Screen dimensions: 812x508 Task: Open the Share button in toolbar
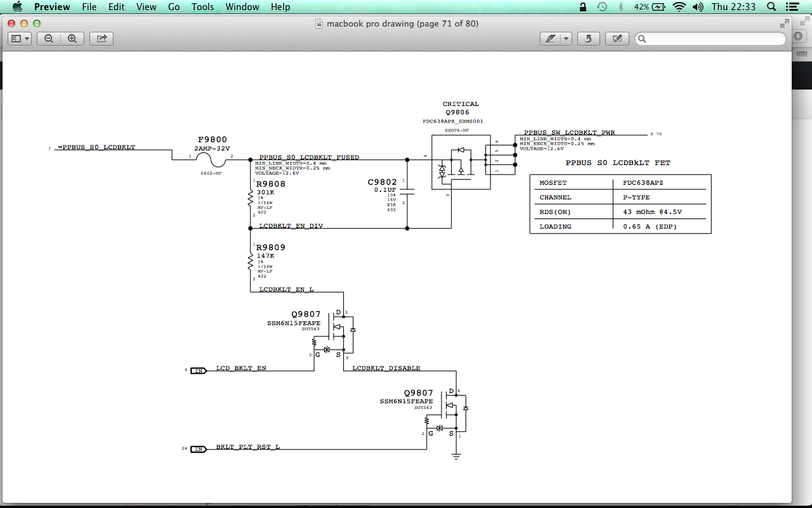[x=101, y=39]
